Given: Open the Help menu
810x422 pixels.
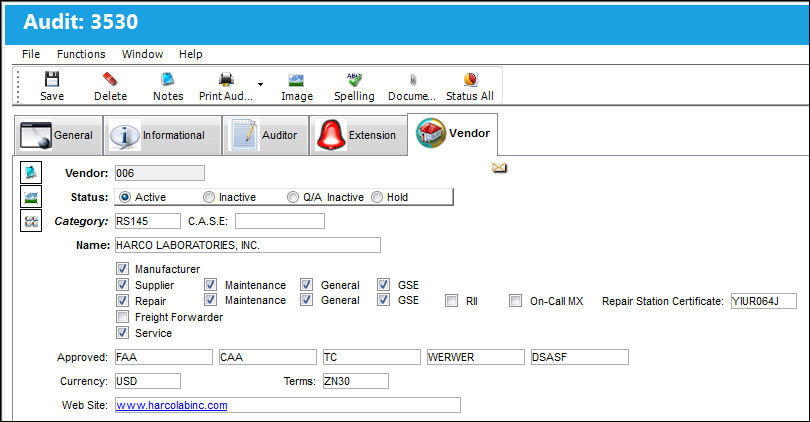Looking at the screenshot, I should [191, 54].
